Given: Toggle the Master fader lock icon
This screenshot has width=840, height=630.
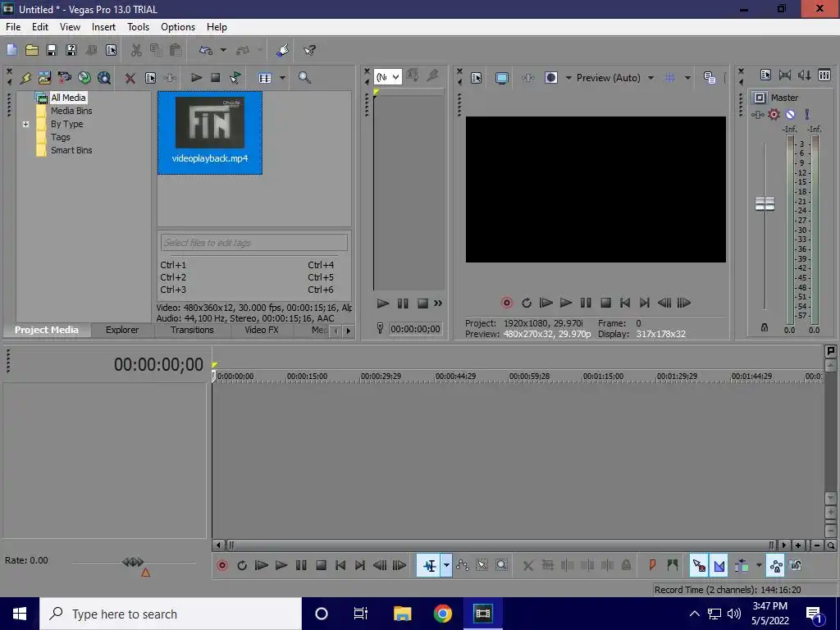Looking at the screenshot, I should pyautogui.click(x=765, y=327).
